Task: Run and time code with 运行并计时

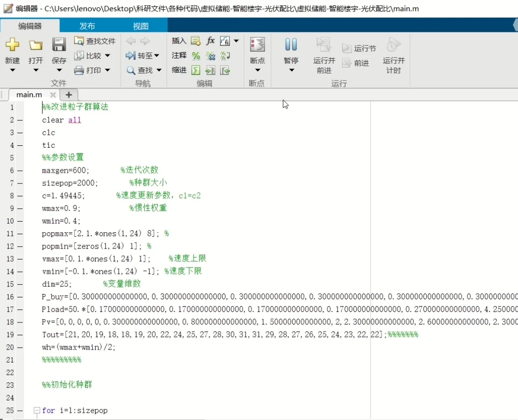Action: 393,53
